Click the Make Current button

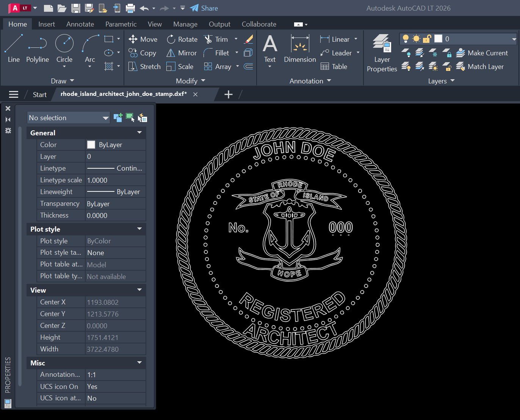coord(482,53)
